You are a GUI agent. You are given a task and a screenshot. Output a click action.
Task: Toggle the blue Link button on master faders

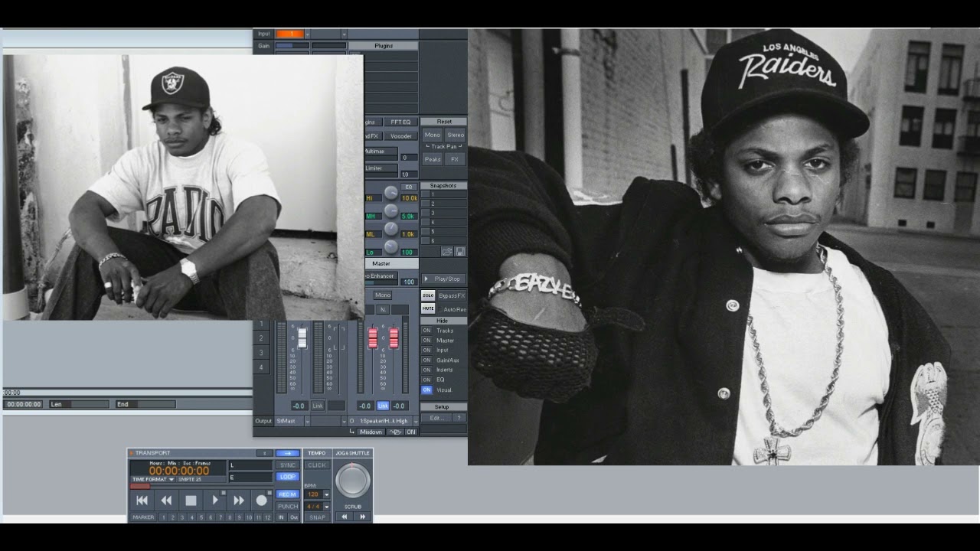click(x=383, y=406)
